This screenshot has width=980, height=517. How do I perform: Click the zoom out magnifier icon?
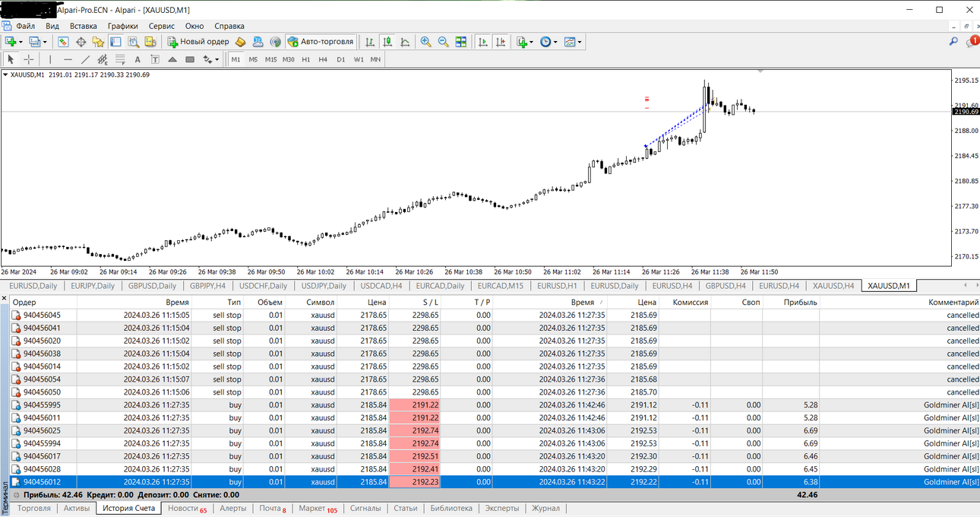point(443,42)
